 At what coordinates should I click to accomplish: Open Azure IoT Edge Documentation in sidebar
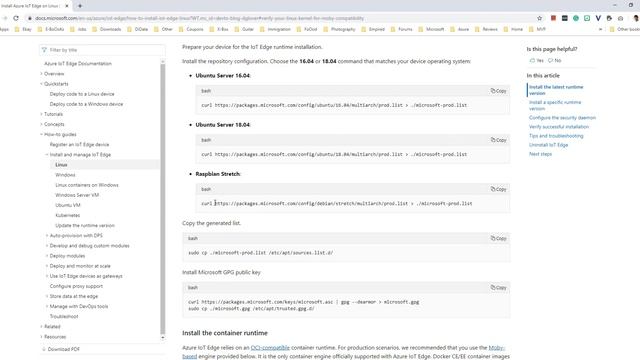[x=78, y=64]
